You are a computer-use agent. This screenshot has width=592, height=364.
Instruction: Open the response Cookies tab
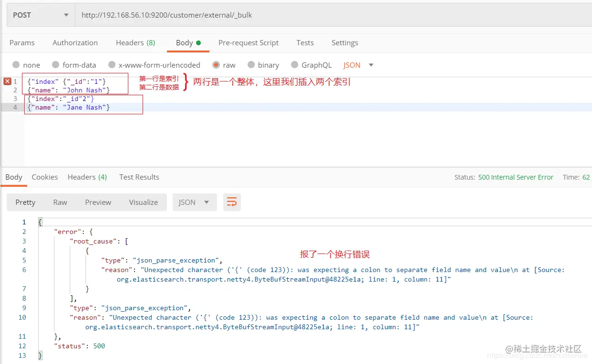(x=45, y=177)
